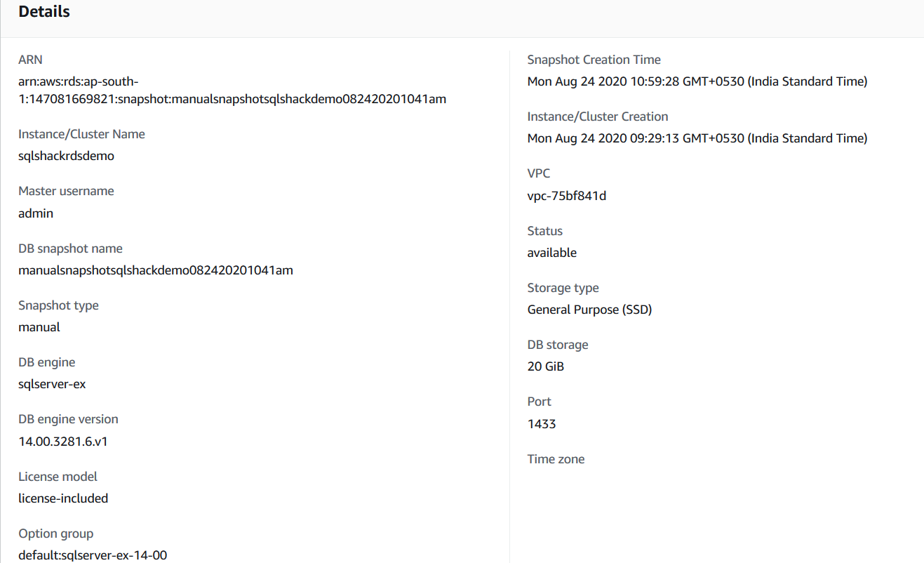Click the manual snapshot type value
This screenshot has height=563, width=924.
pyautogui.click(x=39, y=327)
